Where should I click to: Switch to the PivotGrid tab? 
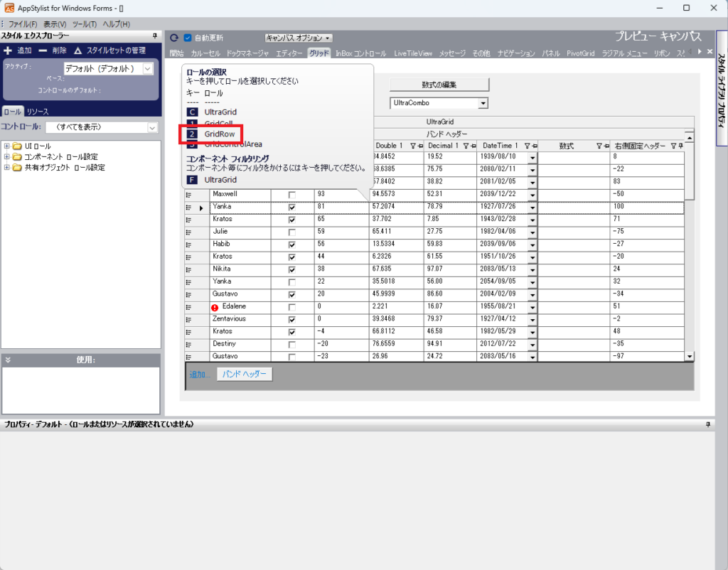point(580,53)
